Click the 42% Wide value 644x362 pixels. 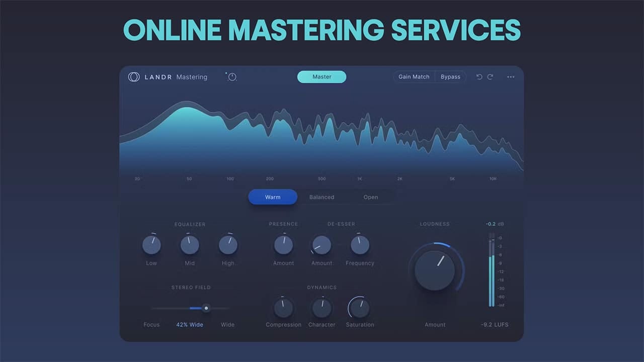tap(190, 325)
